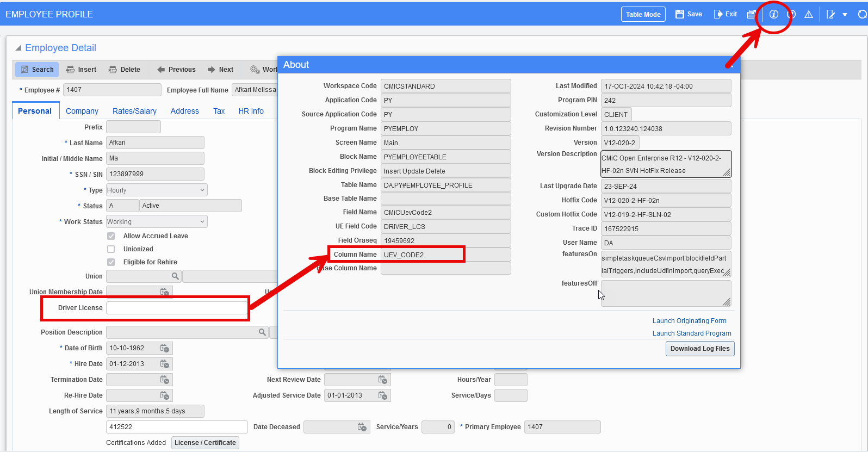The height and width of the screenshot is (452, 868).
Task: Toggle Allow Accrued Leave checkbox
Action: (x=111, y=236)
